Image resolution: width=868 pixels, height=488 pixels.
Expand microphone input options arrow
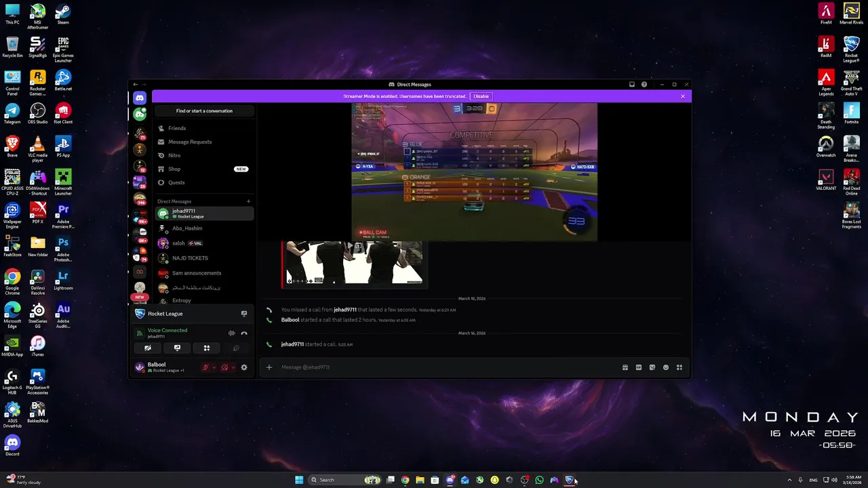(x=214, y=367)
